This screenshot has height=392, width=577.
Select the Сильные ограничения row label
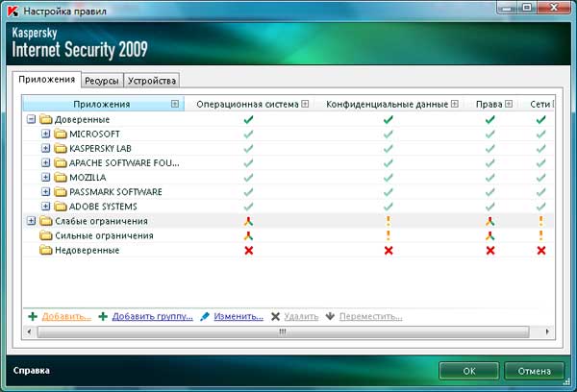point(104,235)
